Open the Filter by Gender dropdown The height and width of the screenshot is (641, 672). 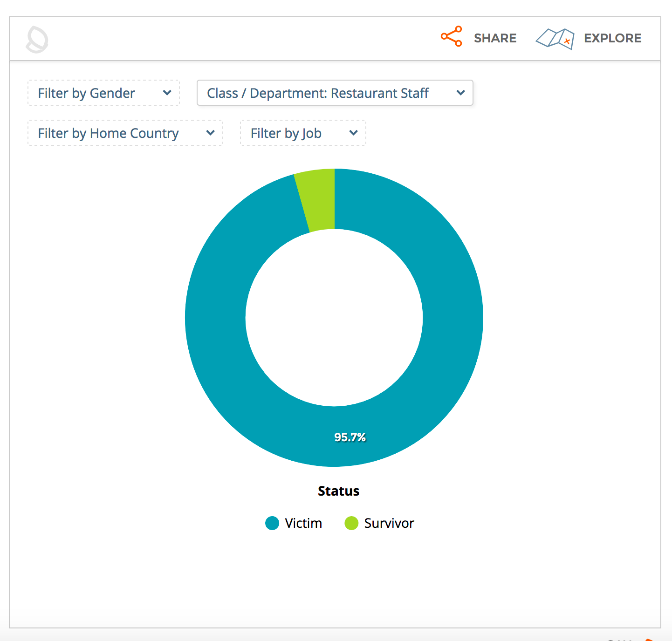point(103,93)
